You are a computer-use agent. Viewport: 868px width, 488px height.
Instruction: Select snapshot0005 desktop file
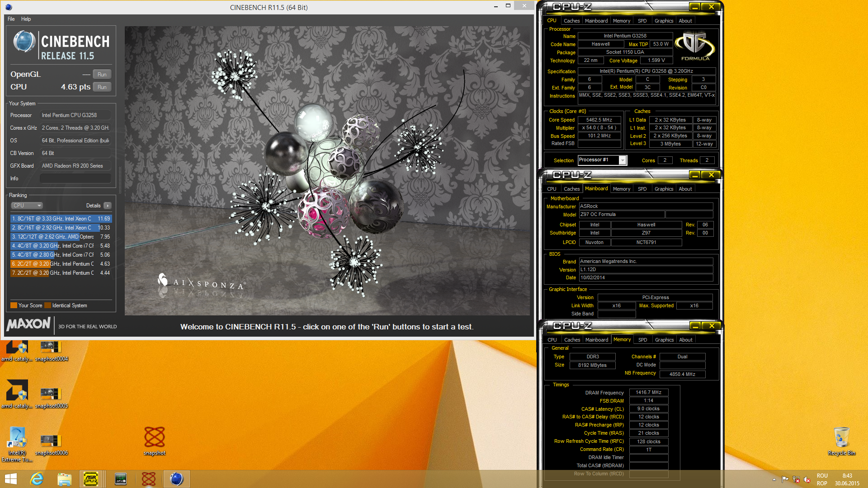51,398
